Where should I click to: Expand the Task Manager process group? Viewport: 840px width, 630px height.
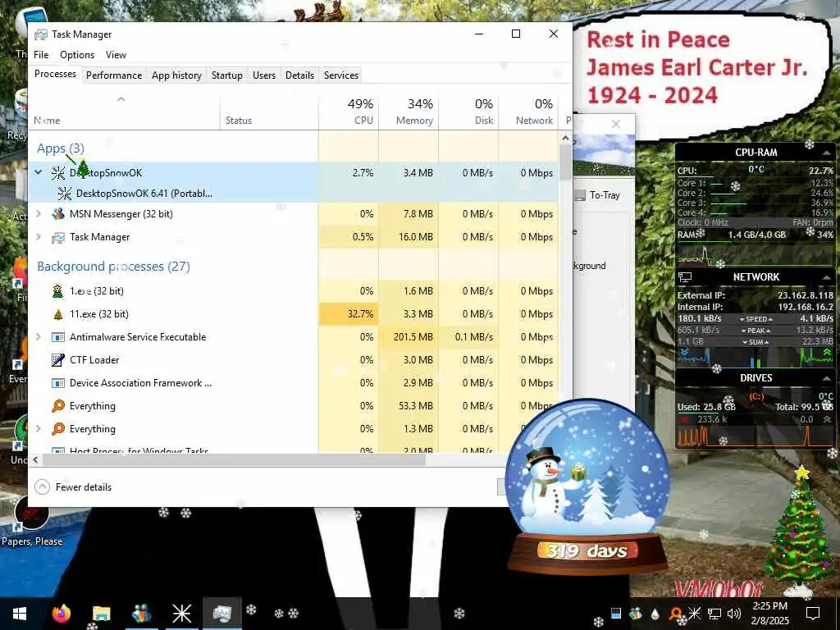point(38,237)
